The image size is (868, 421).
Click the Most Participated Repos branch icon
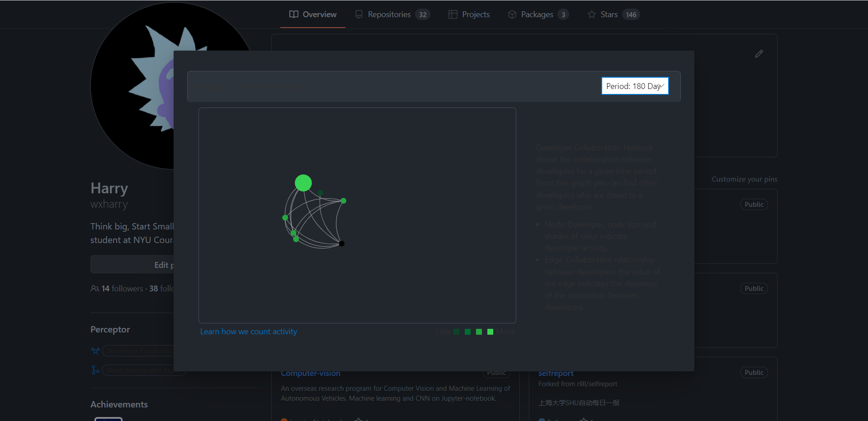coord(95,370)
